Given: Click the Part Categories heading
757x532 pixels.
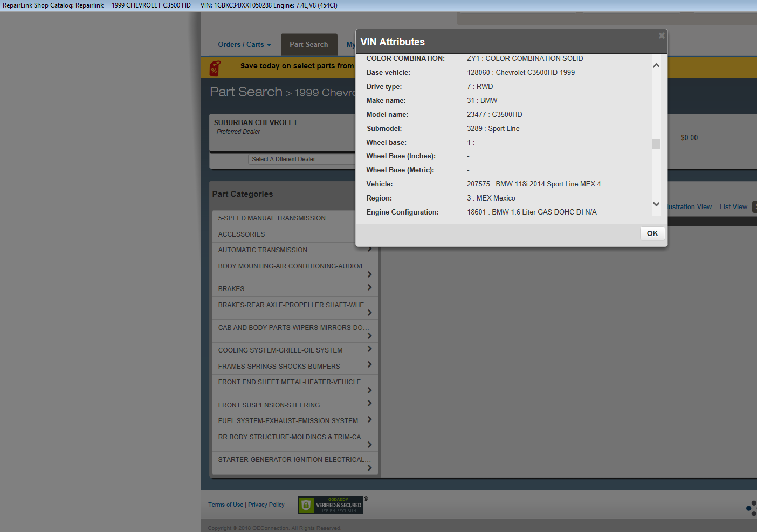Looking at the screenshot, I should pyautogui.click(x=243, y=194).
